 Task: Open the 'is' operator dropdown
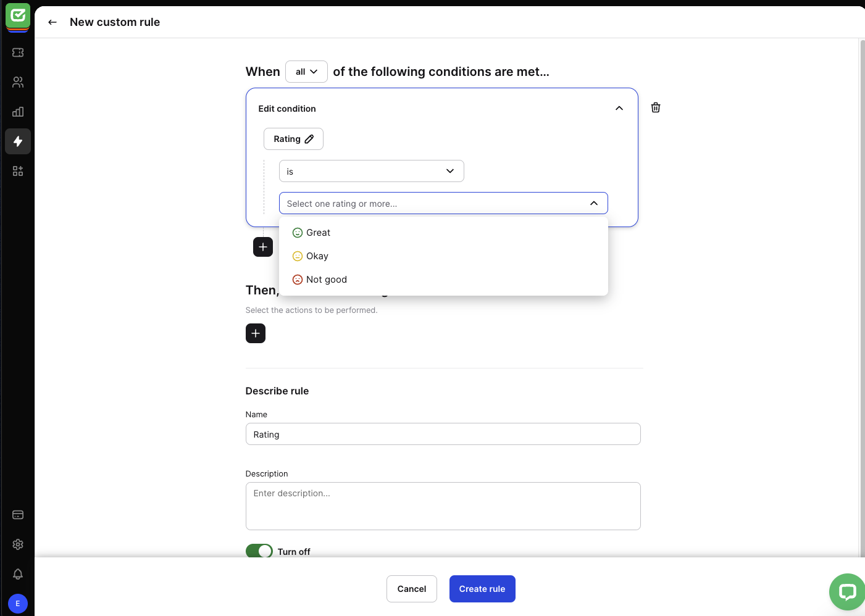pyautogui.click(x=371, y=171)
